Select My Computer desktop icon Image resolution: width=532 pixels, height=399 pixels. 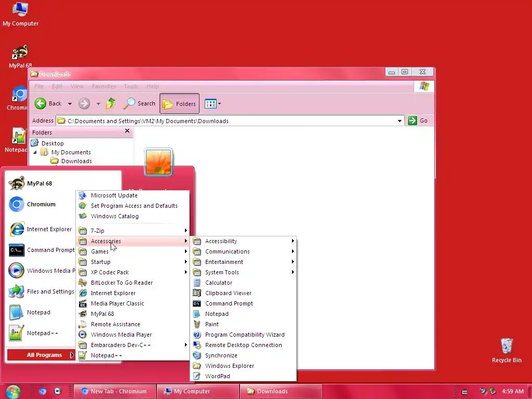[x=20, y=14]
